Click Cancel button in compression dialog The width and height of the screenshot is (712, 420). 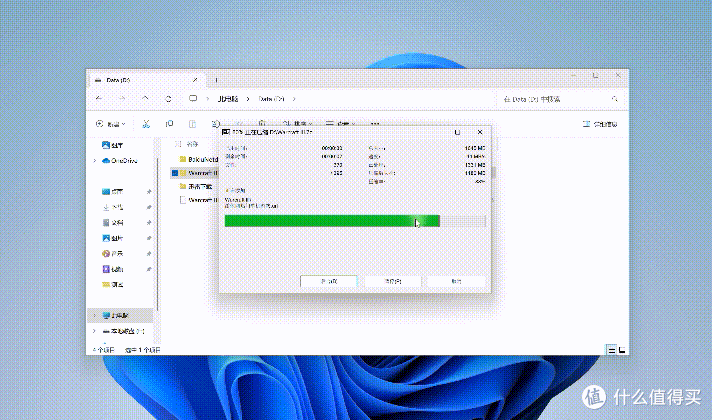coord(456,281)
